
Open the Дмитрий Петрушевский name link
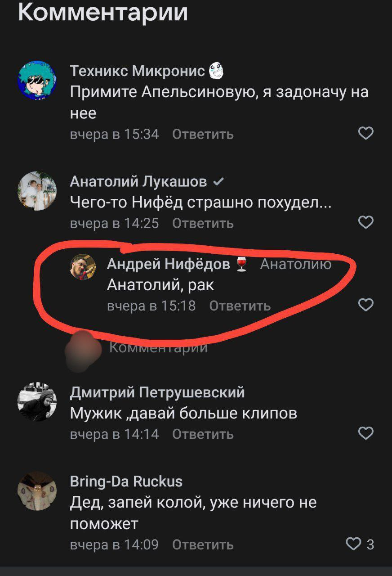point(157,392)
